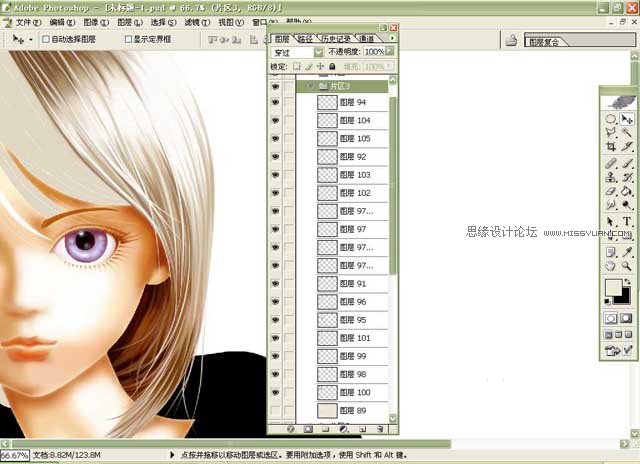Screen dimensions: 640x464
Task: Collapse the 片区3 group triangle
Action: coord(311,86)
